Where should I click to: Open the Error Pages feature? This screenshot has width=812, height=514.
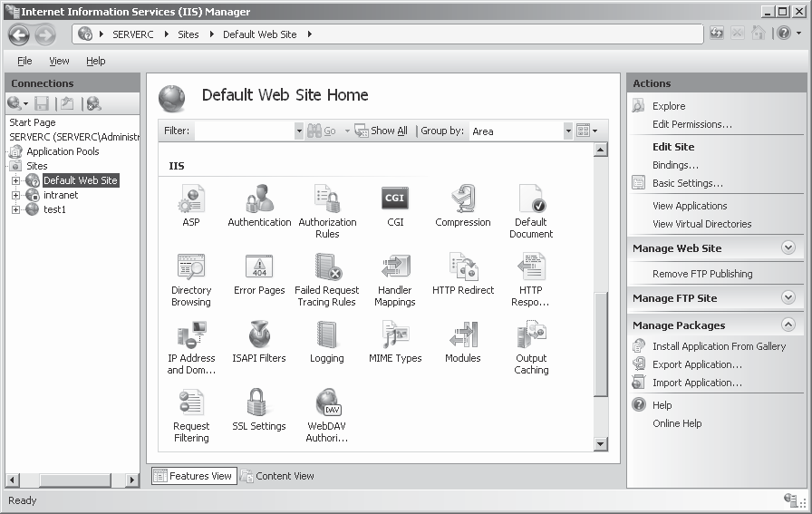[259, 274]
